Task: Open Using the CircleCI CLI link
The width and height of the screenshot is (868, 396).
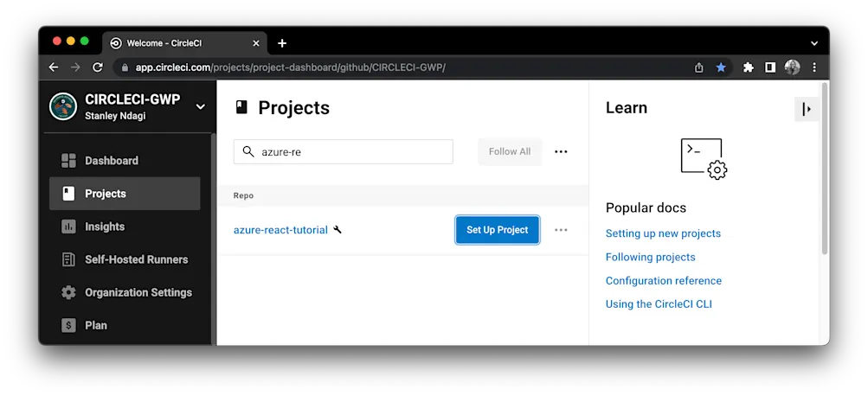Action: [659, 304]
